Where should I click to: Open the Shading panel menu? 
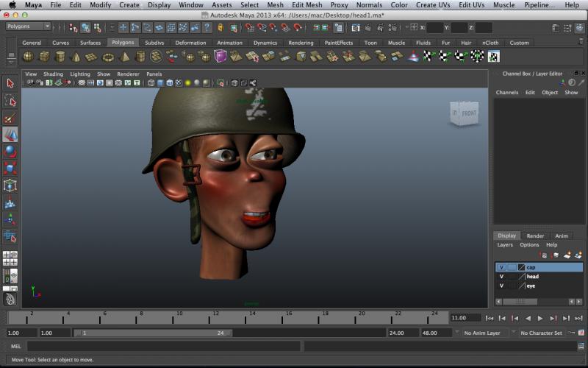coord(53,74)
